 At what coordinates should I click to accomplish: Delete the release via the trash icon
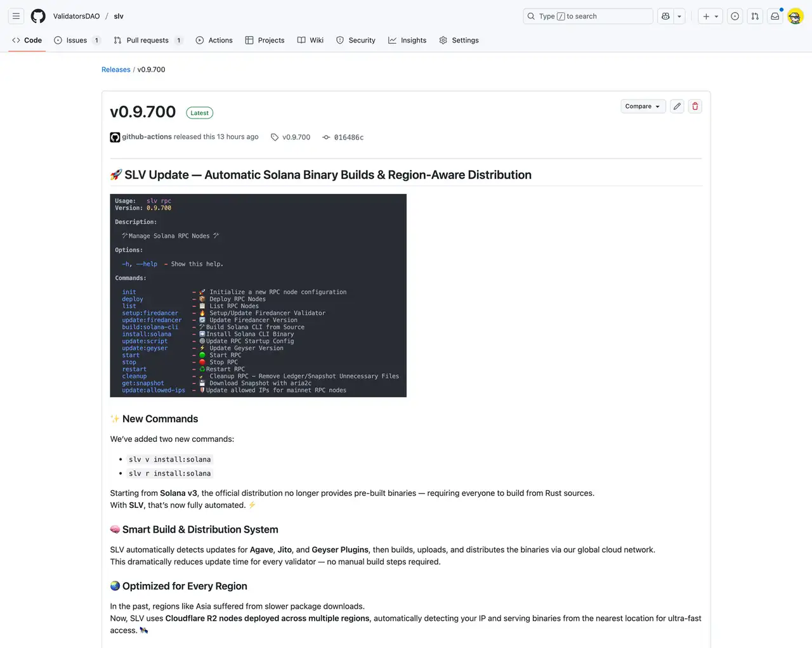695,106
